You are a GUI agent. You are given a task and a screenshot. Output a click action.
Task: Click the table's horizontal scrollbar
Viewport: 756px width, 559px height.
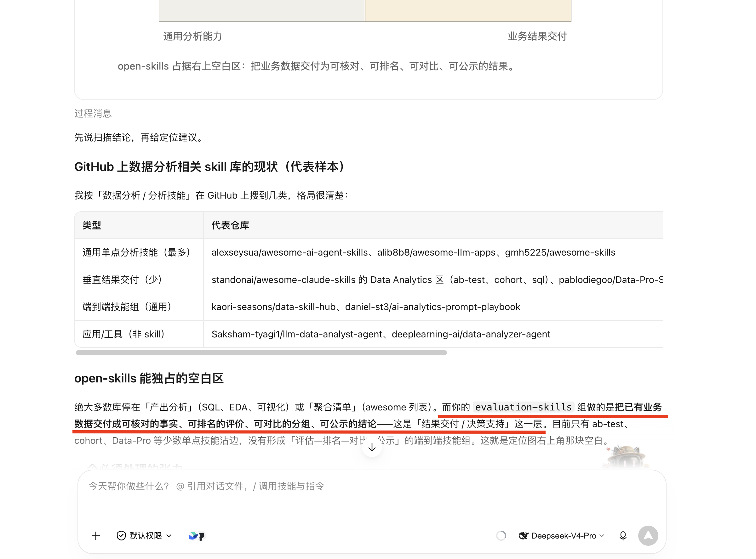point(261,353)
